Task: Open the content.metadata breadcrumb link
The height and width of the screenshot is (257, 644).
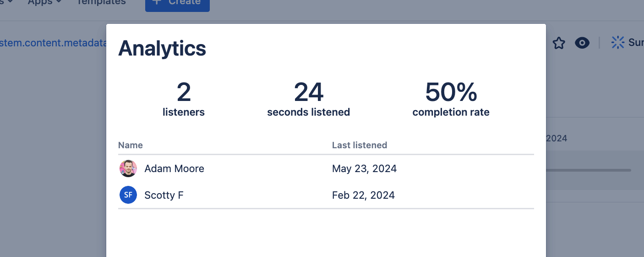Action: point(53,43)
